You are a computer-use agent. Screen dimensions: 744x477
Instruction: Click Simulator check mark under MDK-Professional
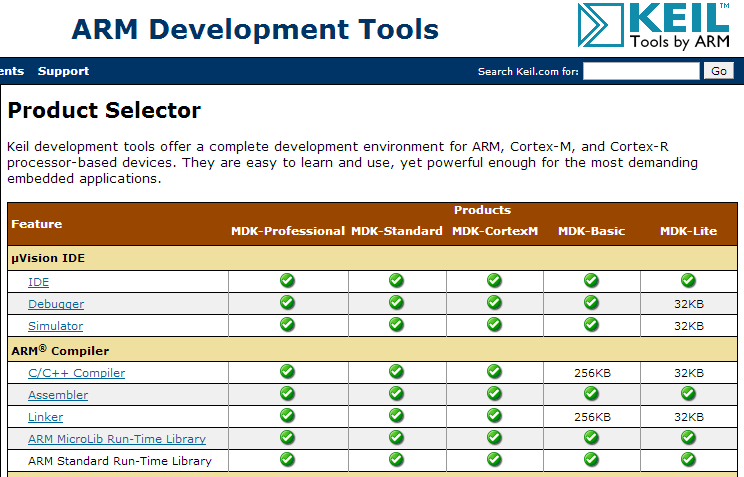point(287,324)
